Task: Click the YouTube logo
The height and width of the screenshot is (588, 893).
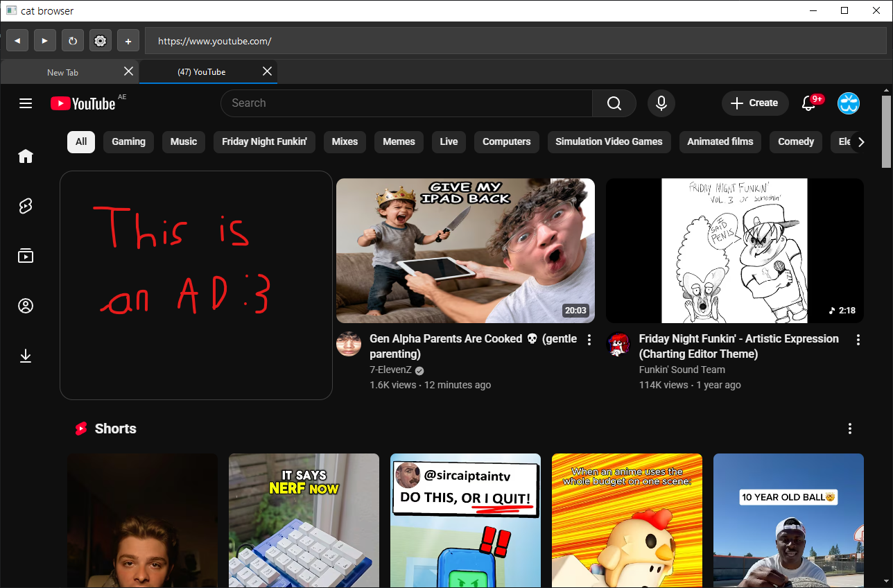Action: [83, 103]
